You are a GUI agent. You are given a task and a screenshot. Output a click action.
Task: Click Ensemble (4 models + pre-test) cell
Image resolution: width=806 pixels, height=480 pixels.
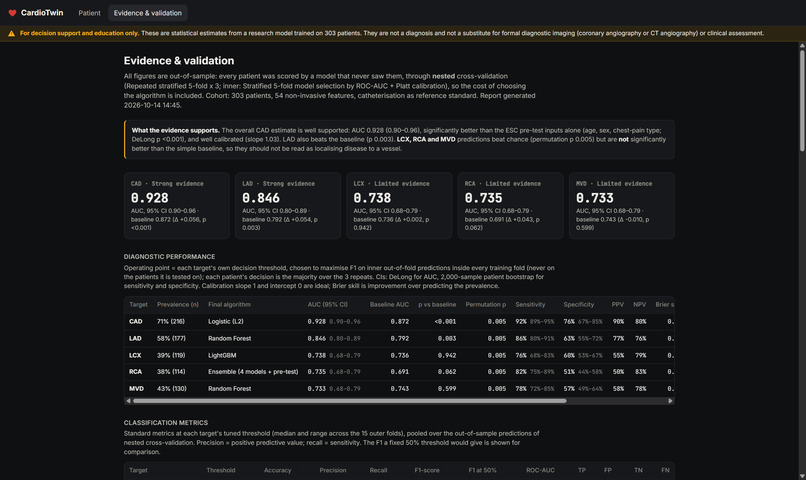pyautogui.click(x=253, y=372)
